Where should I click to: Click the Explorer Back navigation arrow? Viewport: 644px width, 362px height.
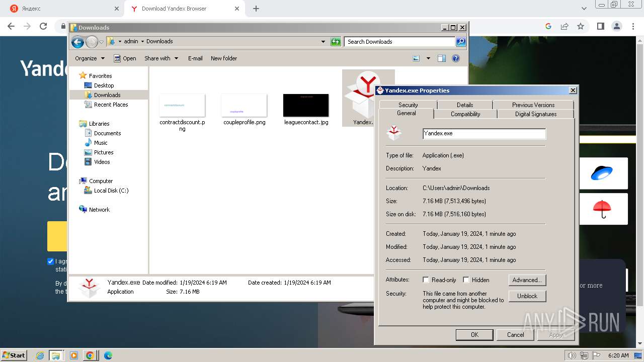(x=77, y=42)
